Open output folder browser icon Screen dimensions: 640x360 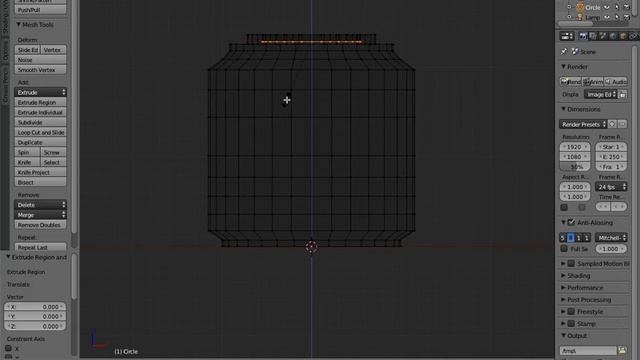tap(622, 350)
